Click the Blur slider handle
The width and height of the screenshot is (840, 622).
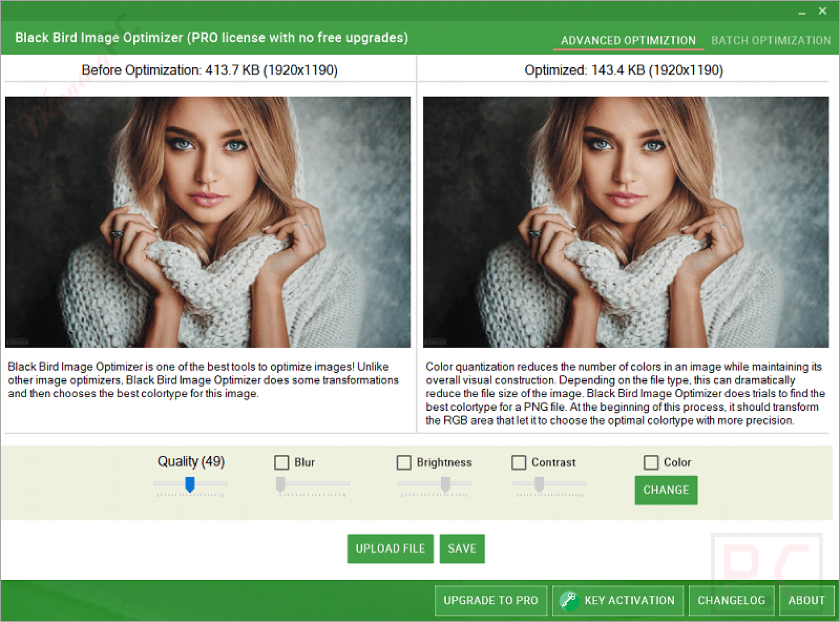[x=281, y=485]
